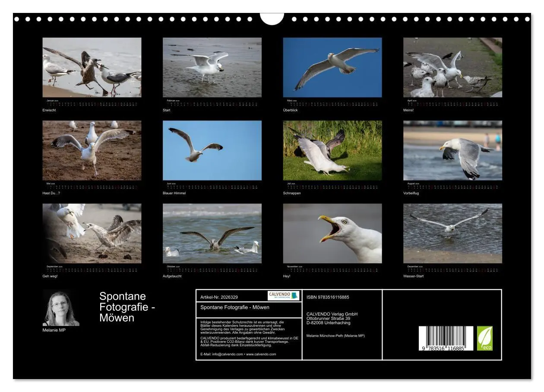Click 'Melanie Münchow-Peth (Melanie MP)' text
The width and height of the screenshot is (544, 392).
coord(335,335)
